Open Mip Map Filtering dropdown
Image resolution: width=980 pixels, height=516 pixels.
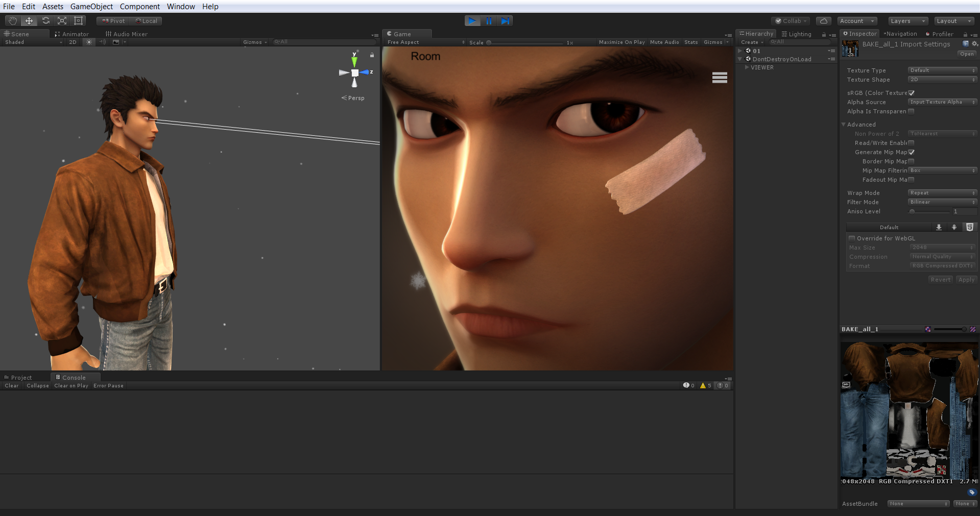point(942,170)
